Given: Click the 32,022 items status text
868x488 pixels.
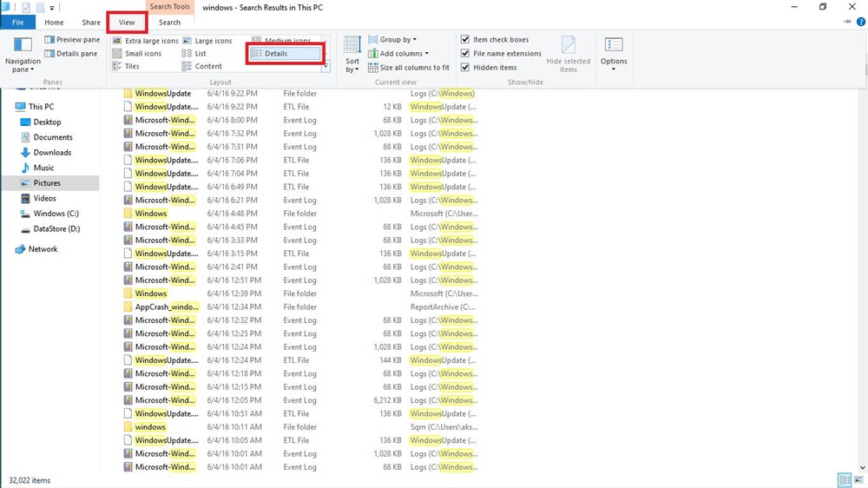Looking at the screenshot, I should (x=30, y=480).
